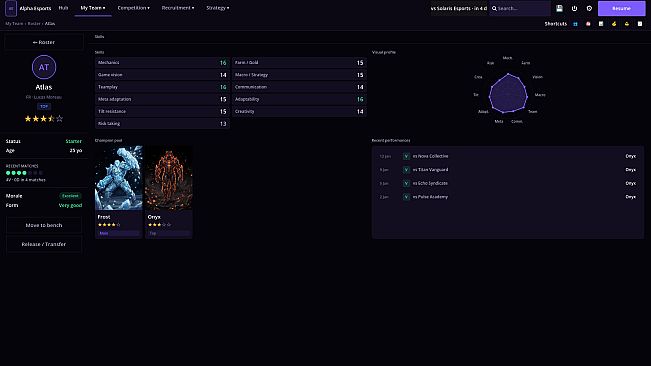This screenshot has height=366, width=651.
Task: Click the Farm / Gold skill row
Action: tap(299, 63)
